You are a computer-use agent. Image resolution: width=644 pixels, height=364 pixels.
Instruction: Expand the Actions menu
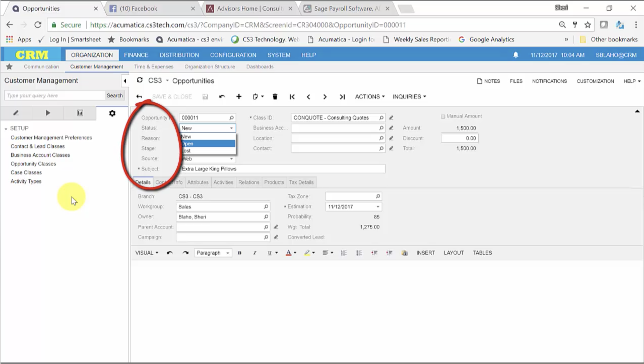coord(369,97)
